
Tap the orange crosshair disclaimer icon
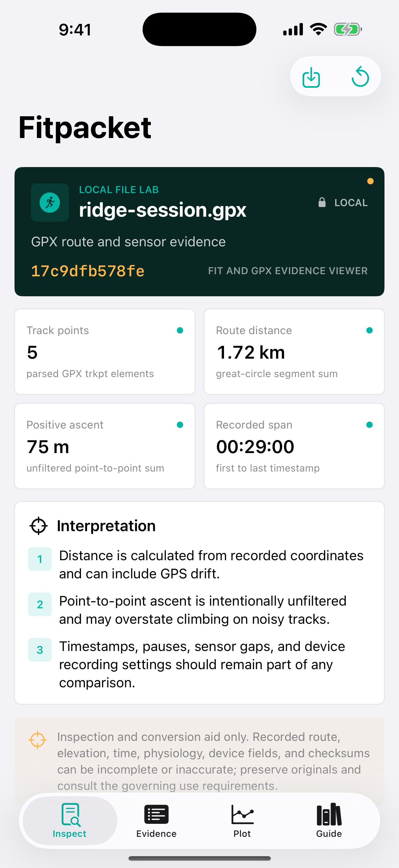38,740
